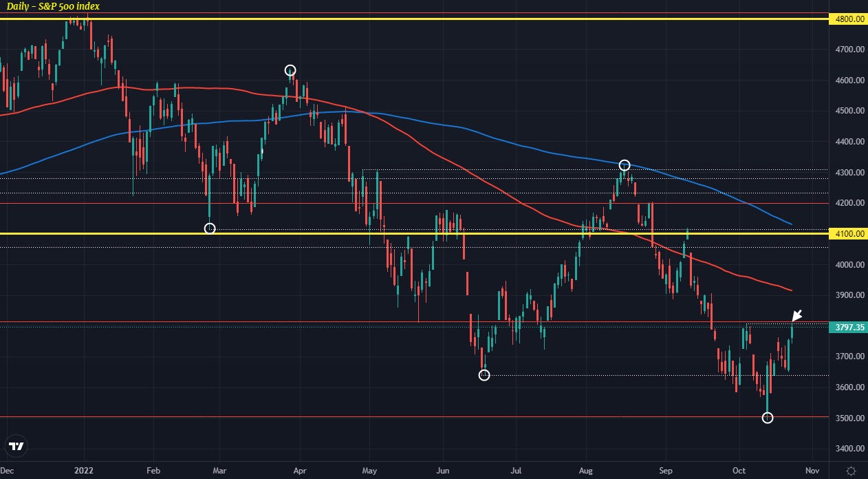The height and width of the screenshot is (479, 868).
Task: Select the Oct label on the time axis
Action: tap(738, 471)
